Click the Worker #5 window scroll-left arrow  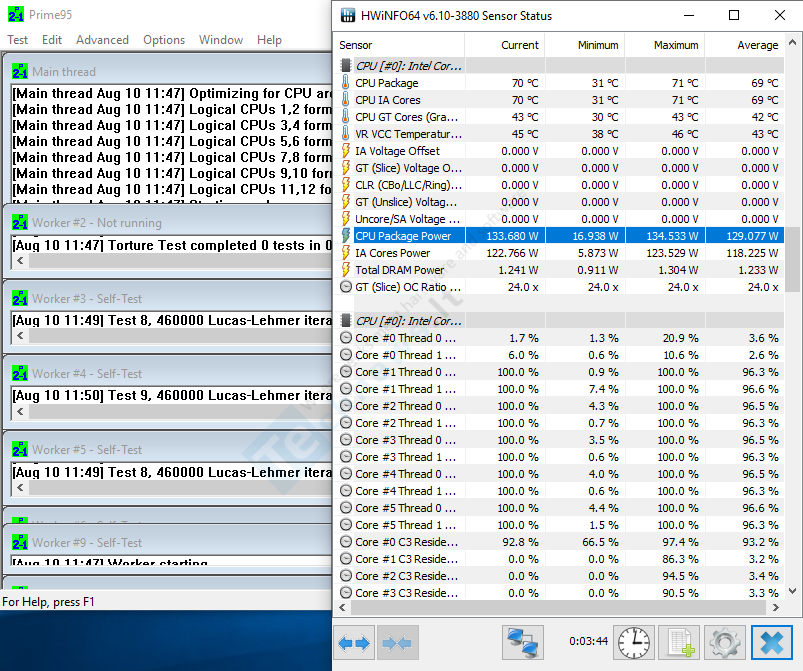pyautogui.click(x=20, y=487)
